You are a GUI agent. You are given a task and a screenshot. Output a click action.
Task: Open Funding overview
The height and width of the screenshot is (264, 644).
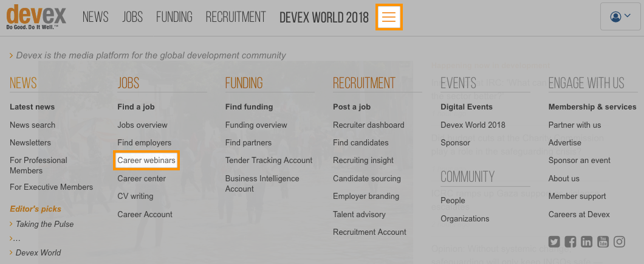(x=256, y=125)
